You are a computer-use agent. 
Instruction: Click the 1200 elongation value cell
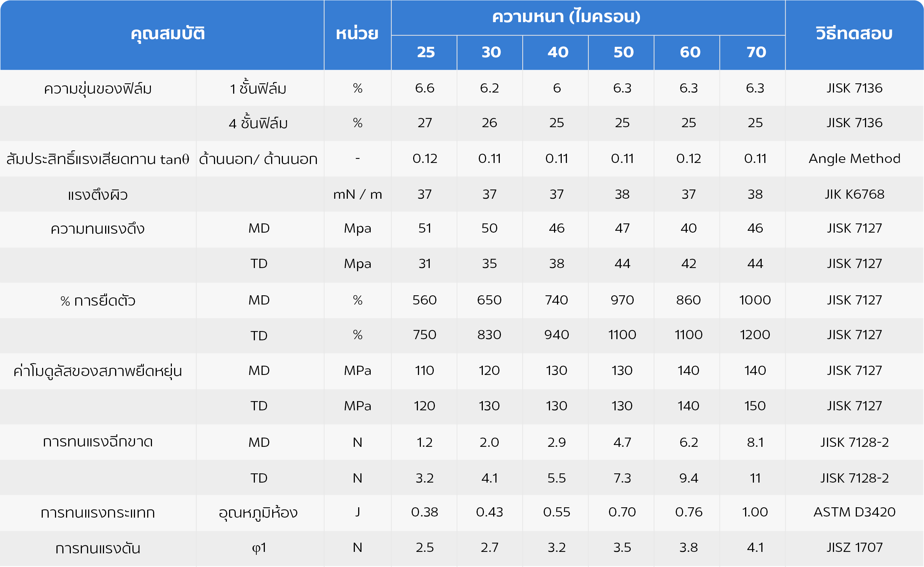755,334
